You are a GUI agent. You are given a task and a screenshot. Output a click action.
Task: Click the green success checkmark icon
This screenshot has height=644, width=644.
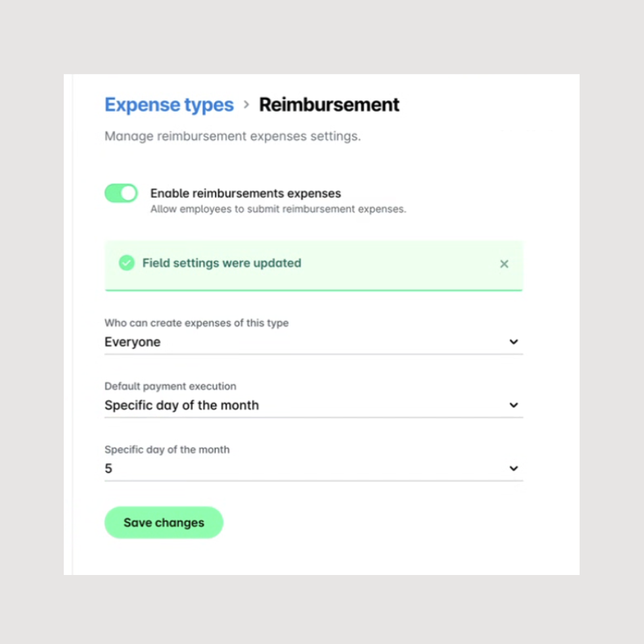[126, 264]
